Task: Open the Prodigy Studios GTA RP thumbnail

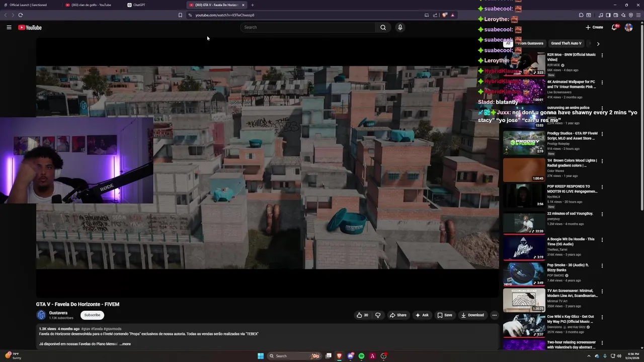Action: [524, 143]
